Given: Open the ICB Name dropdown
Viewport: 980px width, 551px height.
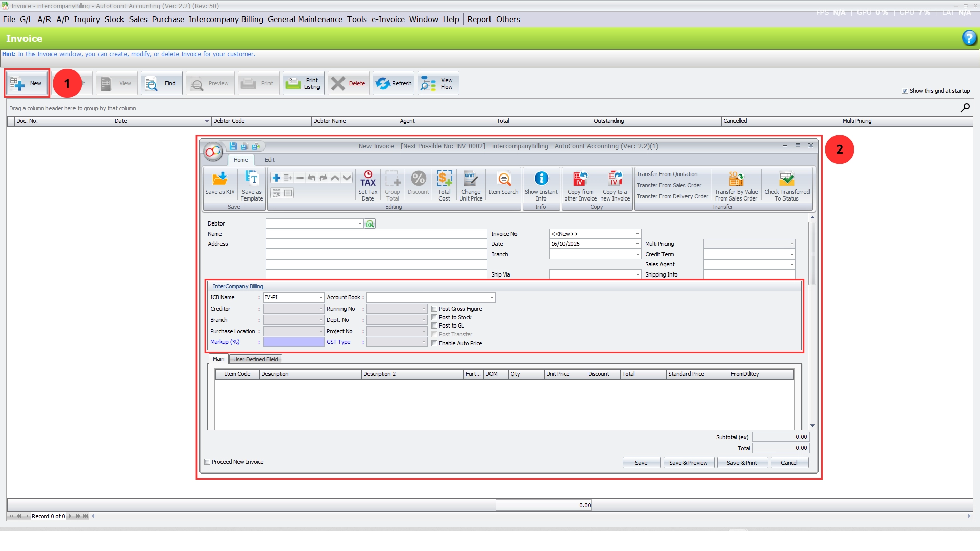Looking at the screenshot, I should point(321,298).
